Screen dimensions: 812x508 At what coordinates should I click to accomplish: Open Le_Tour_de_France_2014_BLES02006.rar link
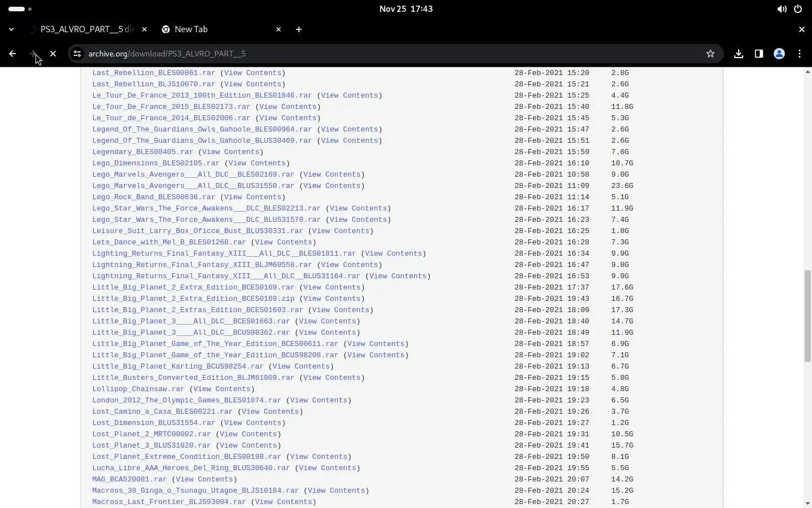tap(171, 118)
